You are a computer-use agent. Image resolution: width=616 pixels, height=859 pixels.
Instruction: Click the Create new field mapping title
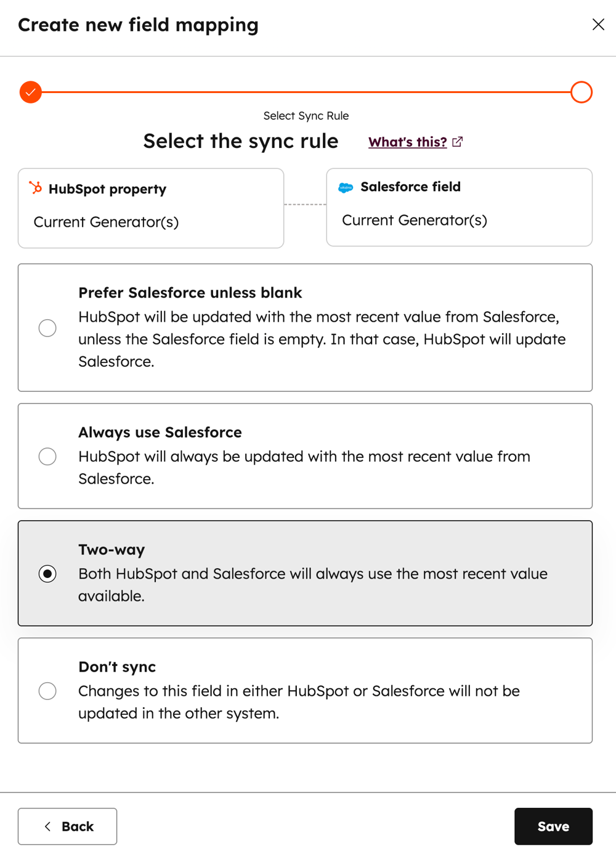pos(138,25)
